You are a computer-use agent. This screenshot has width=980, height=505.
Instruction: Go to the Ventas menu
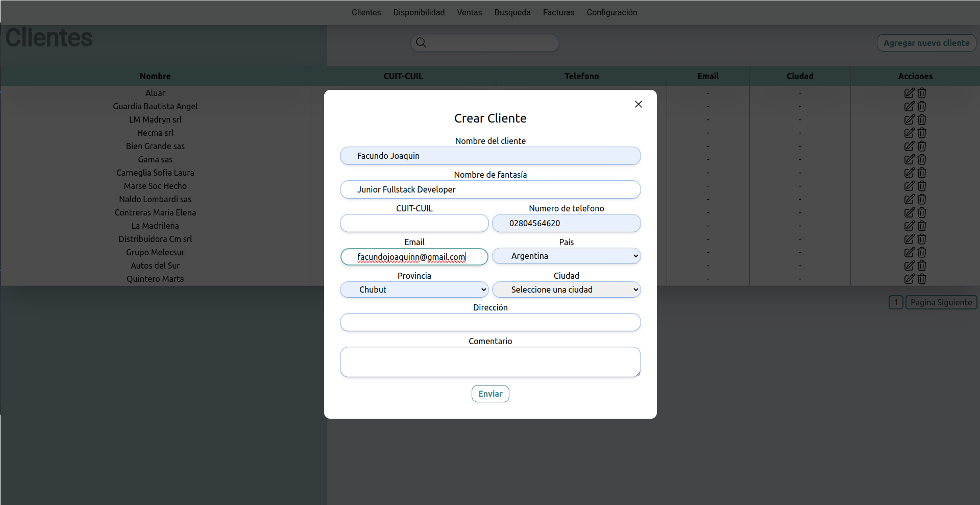tap(470, 12)
